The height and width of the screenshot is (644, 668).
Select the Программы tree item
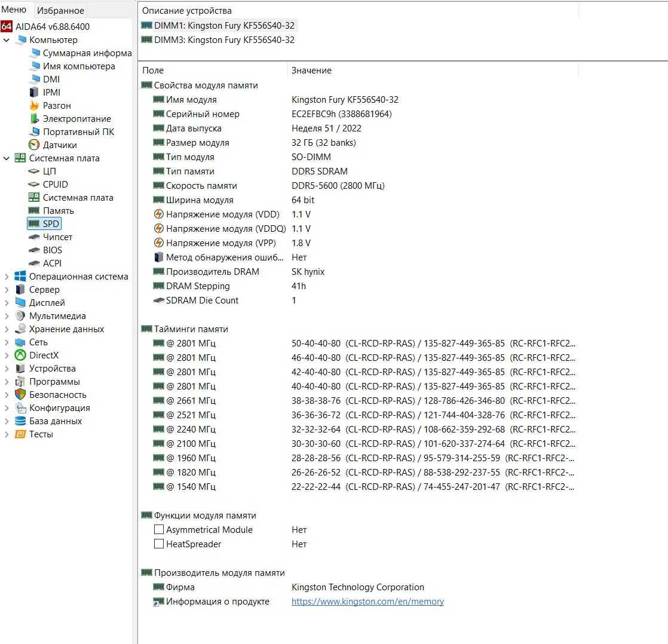[x=54, y=382]
